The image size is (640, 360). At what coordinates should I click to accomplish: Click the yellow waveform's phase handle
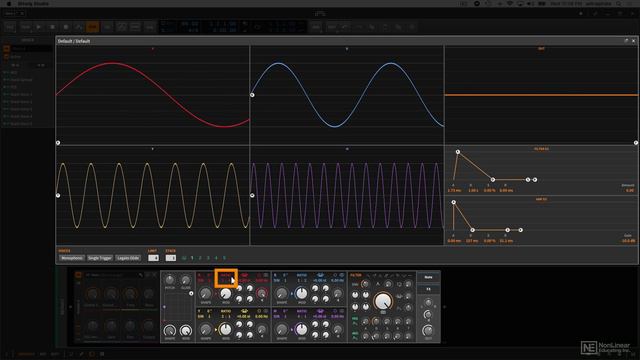tap(58, 196)
